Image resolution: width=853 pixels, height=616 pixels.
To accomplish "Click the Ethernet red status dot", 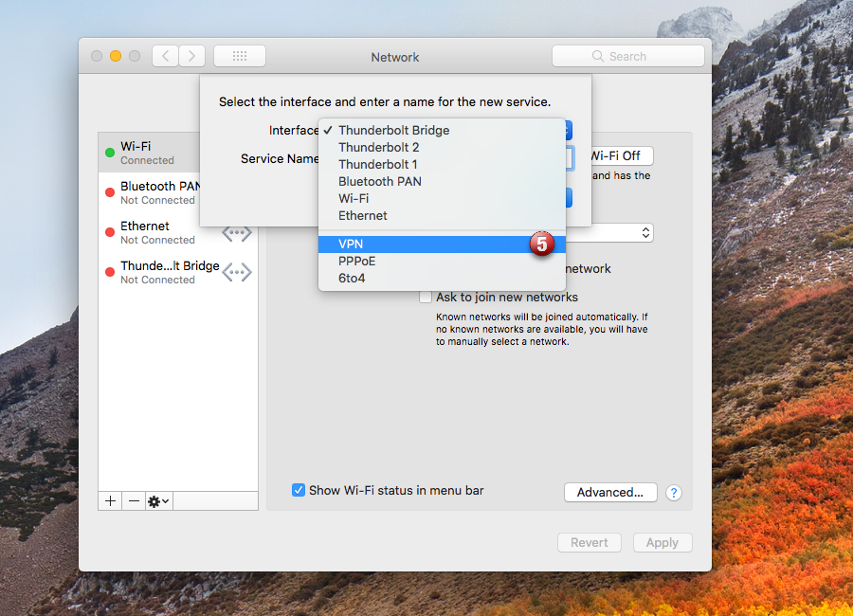I will (110, 232).
